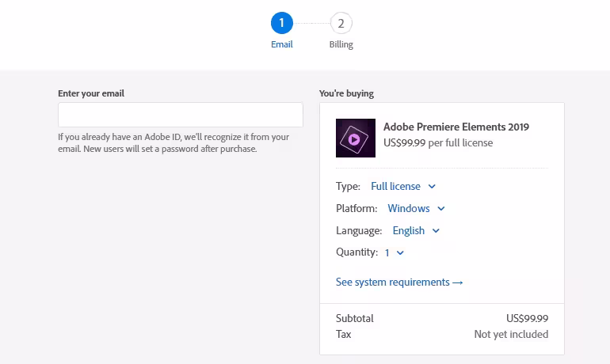The height and width of the screenshot is (364, 610).
Task: Open the Language "English" dropdown
Action: pyautogui.click(x=416, y=230)
